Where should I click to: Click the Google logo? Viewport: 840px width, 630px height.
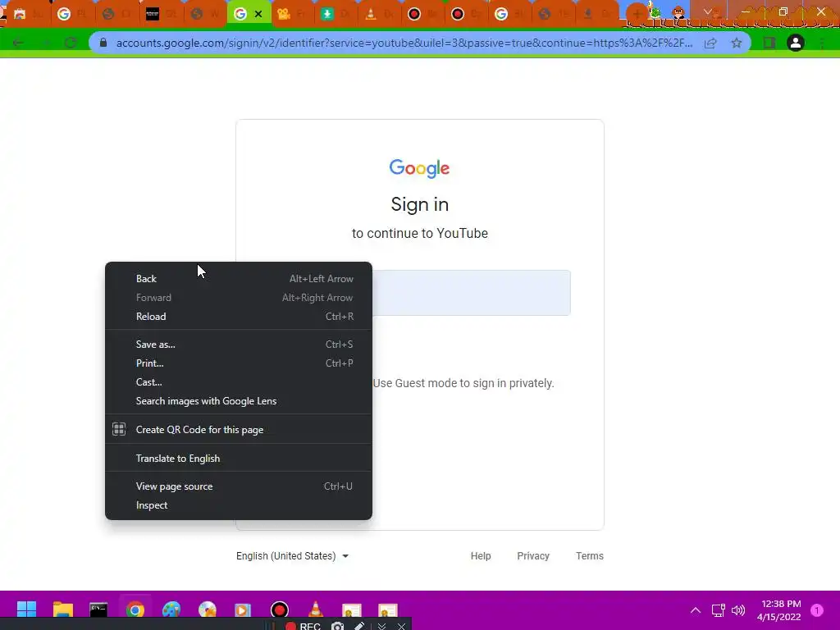click(x=419, y=168)
